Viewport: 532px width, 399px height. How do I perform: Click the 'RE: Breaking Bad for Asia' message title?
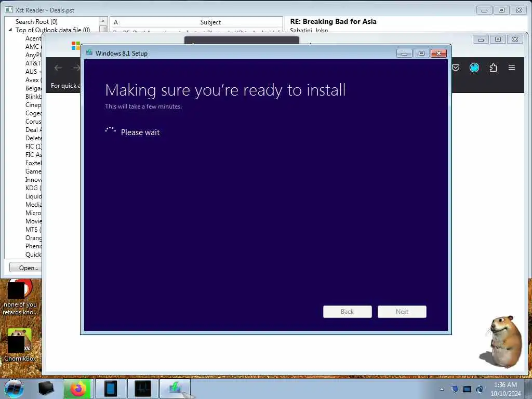[333, 21]
